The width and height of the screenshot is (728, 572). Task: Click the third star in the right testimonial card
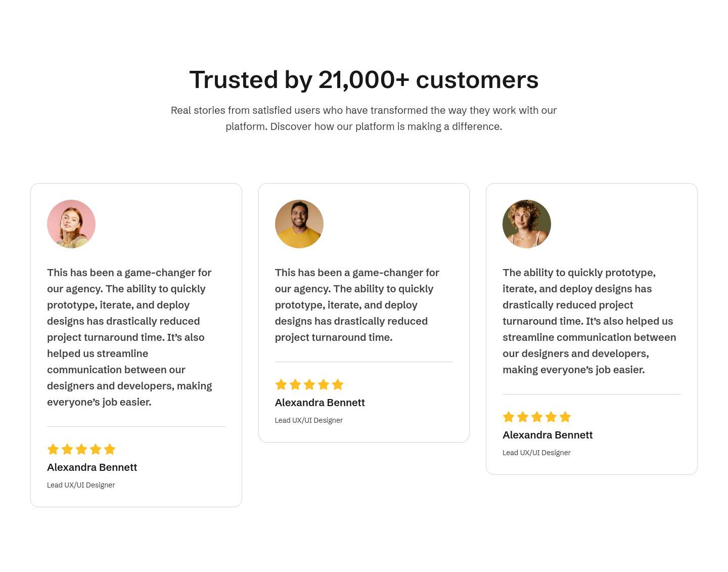click(x=537, y=417)
